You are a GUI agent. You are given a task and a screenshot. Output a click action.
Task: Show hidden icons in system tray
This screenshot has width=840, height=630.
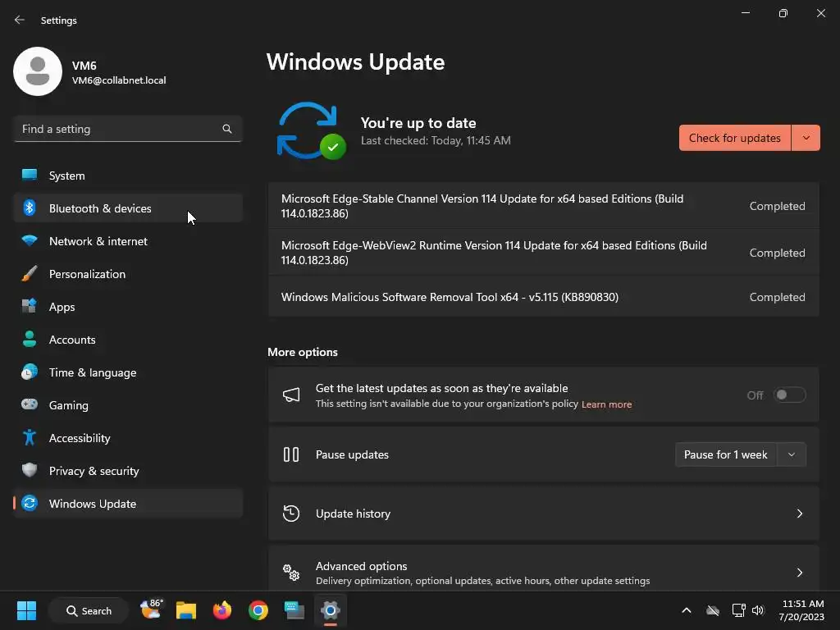click(x=687, y=610)
